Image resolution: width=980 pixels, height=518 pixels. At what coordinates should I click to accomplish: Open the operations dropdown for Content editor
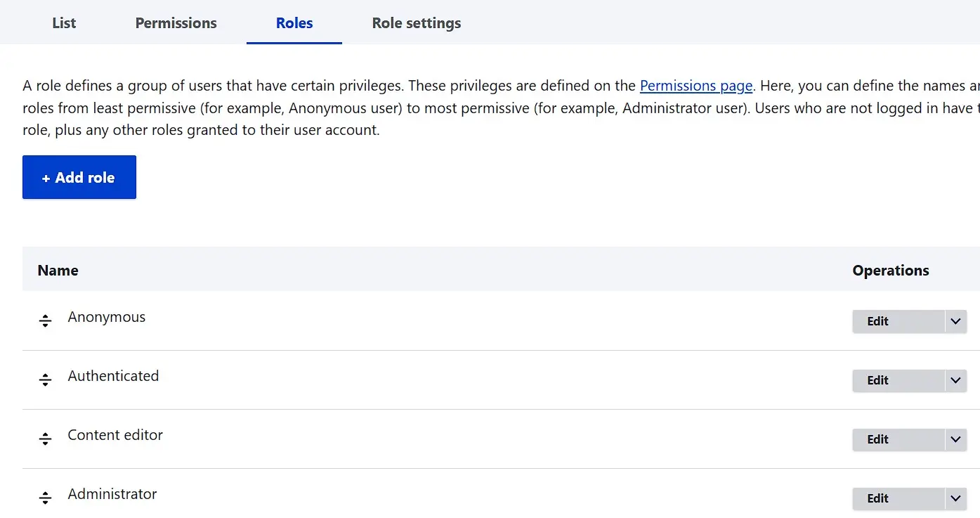(x=955, y=439)
